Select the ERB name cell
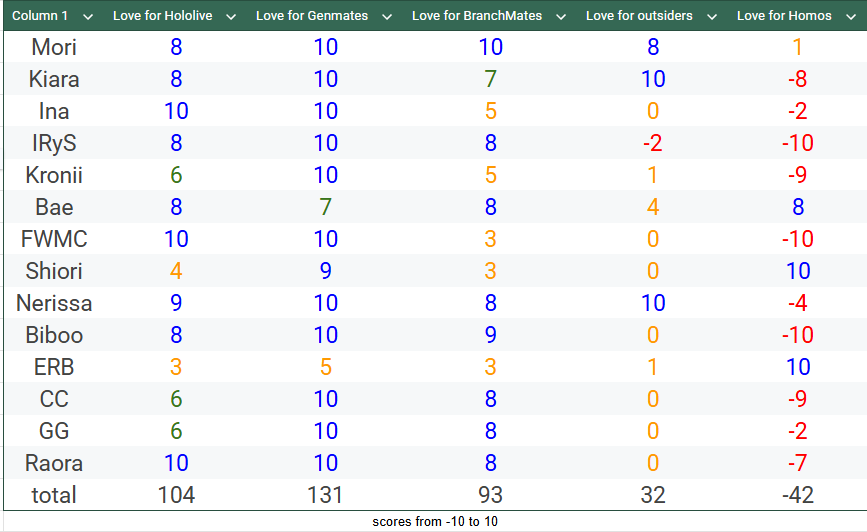 click(x=54, y=367)
